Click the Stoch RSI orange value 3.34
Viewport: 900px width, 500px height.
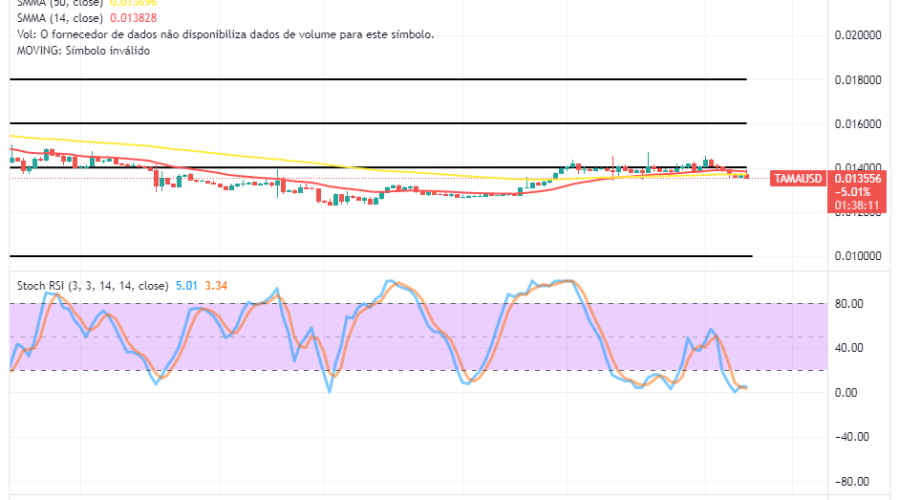coord(216,285)
